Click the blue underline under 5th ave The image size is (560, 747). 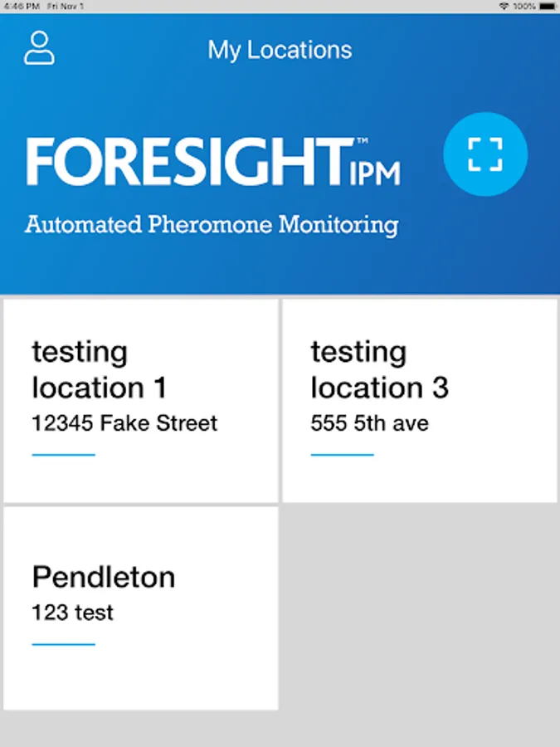(342, 455)
